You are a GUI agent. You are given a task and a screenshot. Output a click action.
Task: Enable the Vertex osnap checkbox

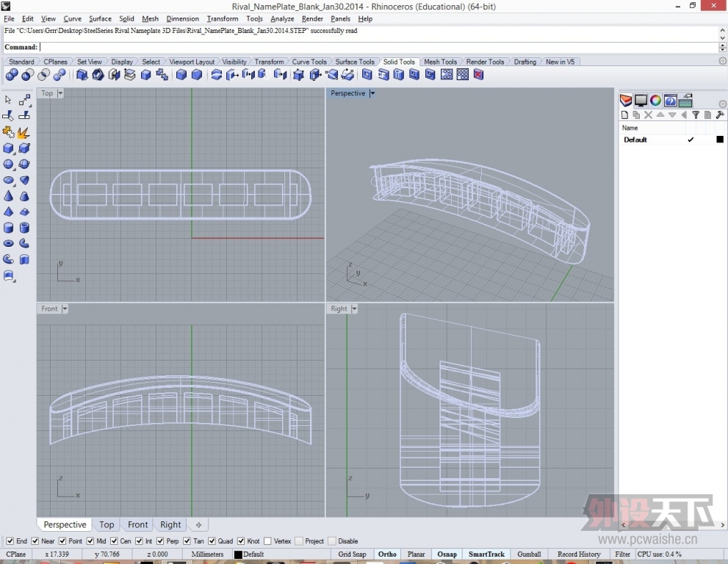tap(267, 540)
